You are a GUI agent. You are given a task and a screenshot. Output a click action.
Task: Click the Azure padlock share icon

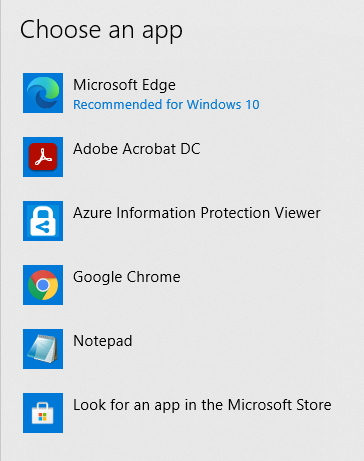pyautogui.click(x=43, y=221)
